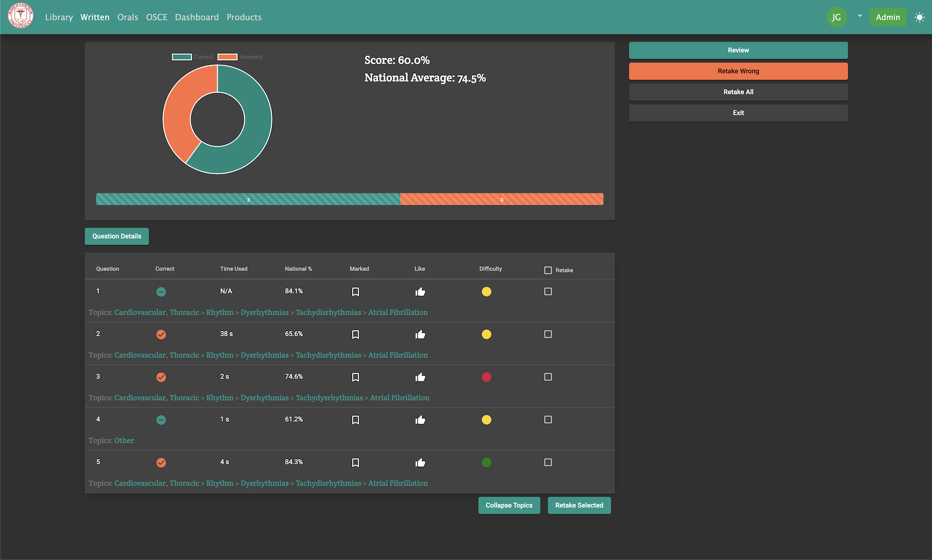Click the orange incorrect segment of progress bar
The image size is (932, 560).
point(501,199)
